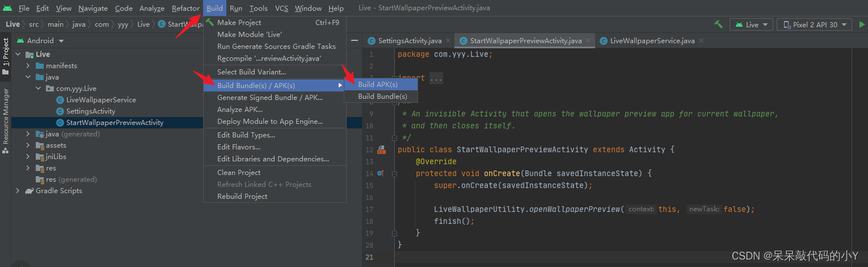The image size is (868, 267).
Task: Open the Tools menu
Action: point(259,8)
